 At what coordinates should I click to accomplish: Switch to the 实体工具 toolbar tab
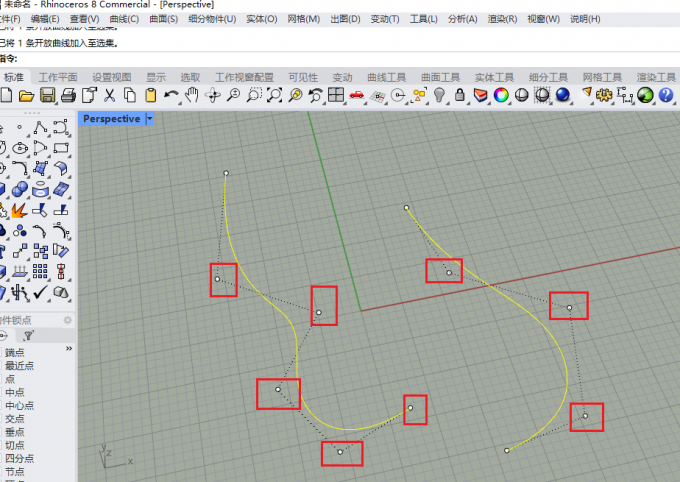494,77
